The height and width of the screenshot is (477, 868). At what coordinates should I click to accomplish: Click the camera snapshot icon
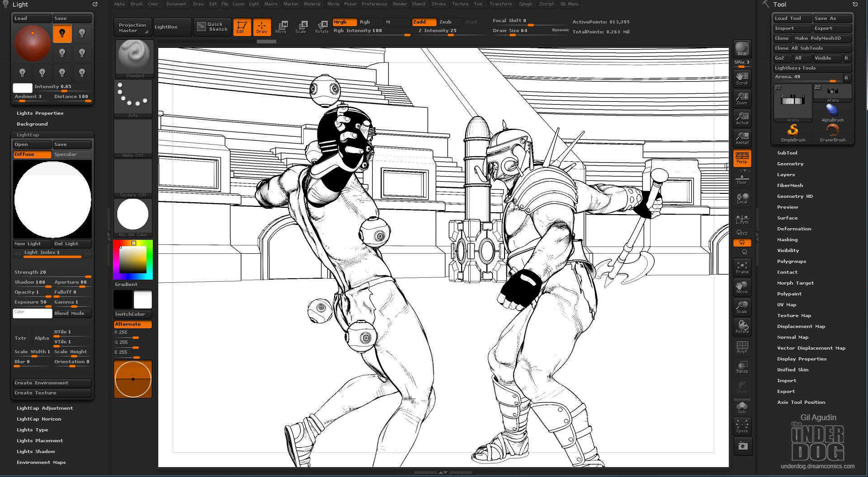(742, 446)
